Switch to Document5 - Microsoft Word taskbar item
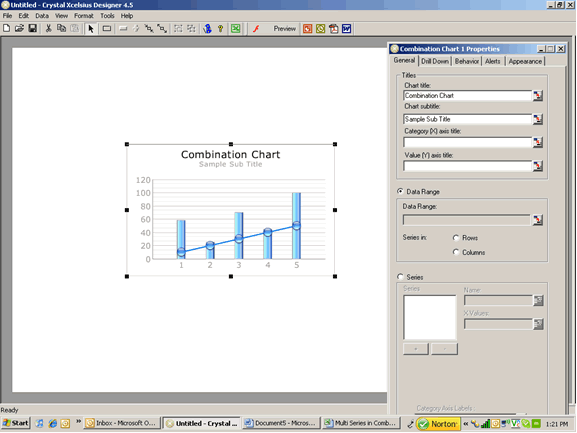The height and width of the screenshot is (433, 577). click(x=281, y=423)
